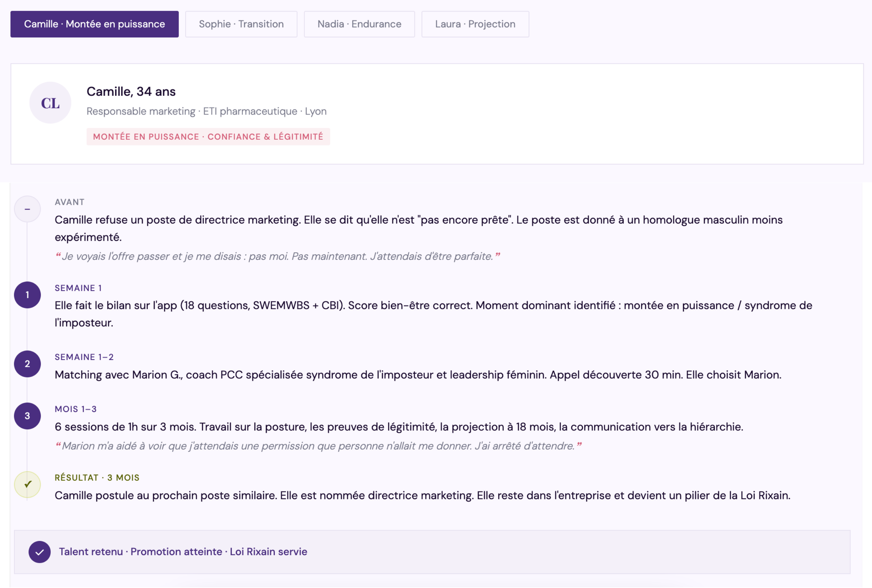Click the step 3 circle marker
Screen dimensions: 872x588
point(28,416)
